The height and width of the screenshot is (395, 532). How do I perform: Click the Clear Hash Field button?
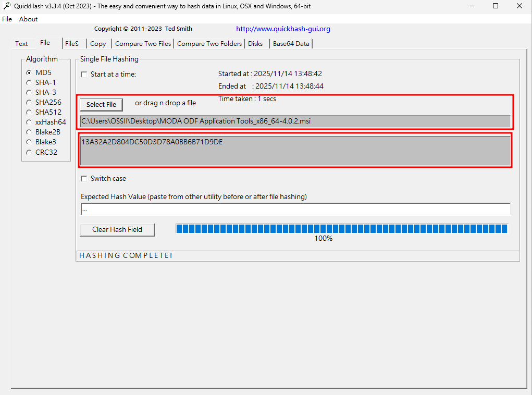[117, 229]
